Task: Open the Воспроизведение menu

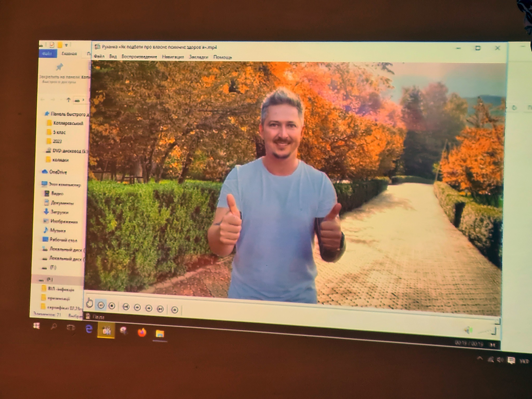Action: coord(139,57)
